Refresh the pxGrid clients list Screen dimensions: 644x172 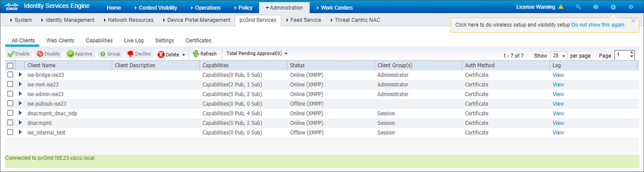[205, 54]
